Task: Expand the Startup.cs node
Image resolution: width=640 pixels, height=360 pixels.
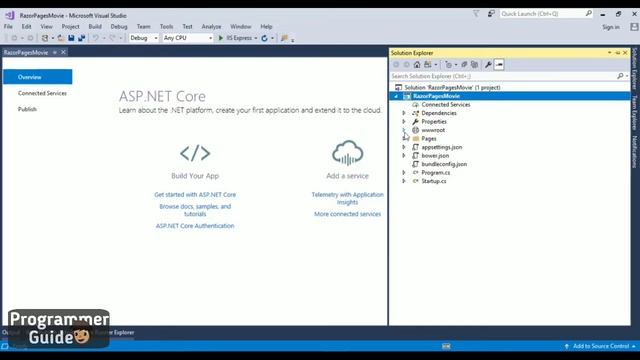Action: [404, 181]
